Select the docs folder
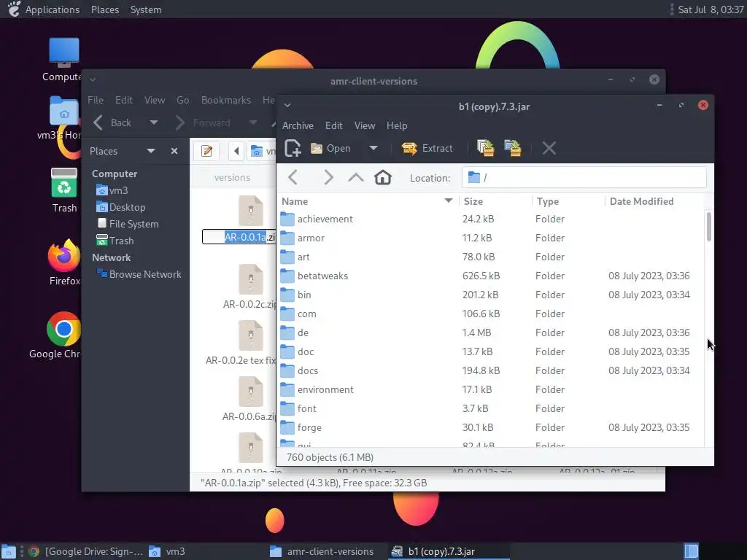 491,371
